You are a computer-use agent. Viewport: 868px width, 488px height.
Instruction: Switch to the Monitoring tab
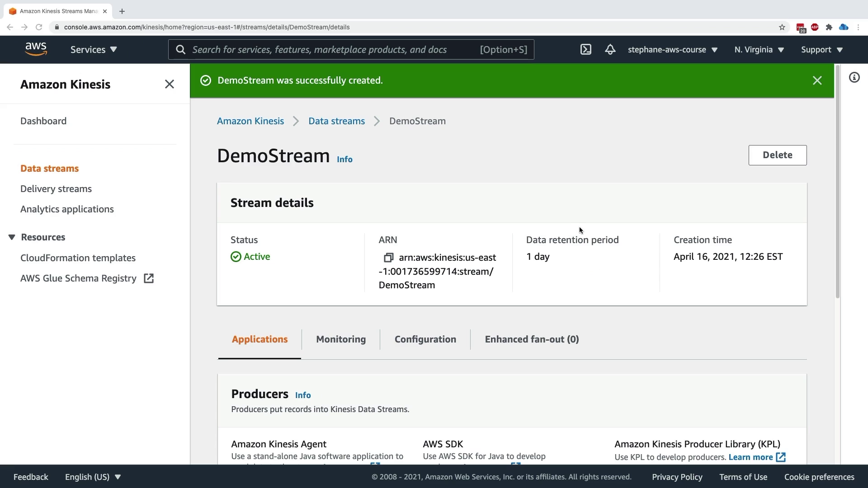341,339
